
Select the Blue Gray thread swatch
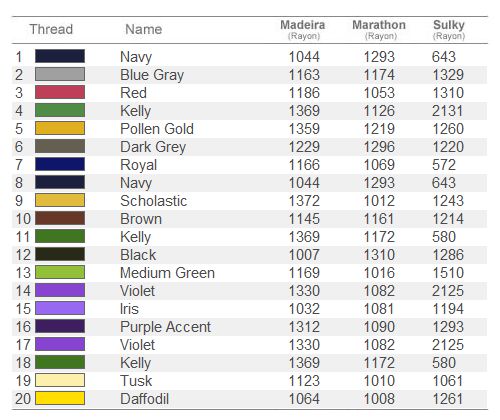point(60,74)
